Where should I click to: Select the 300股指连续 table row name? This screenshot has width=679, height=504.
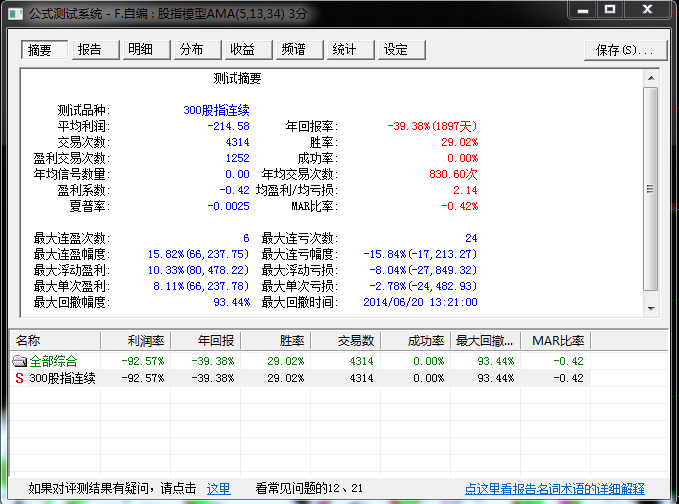point(62,378)
